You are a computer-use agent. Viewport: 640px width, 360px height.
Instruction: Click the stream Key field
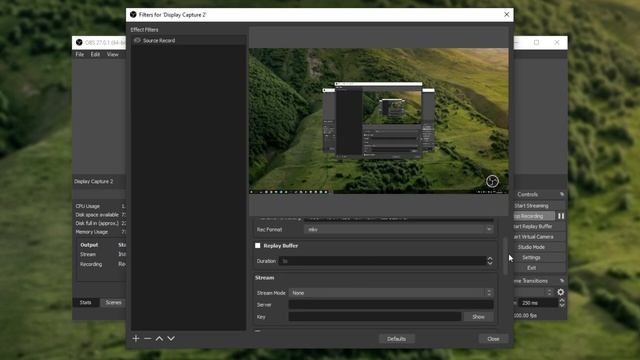375,317
